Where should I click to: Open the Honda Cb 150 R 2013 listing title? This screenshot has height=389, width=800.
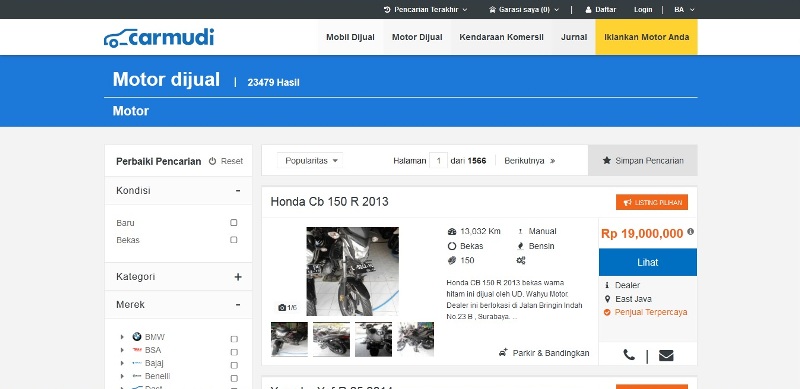[329, 202]
